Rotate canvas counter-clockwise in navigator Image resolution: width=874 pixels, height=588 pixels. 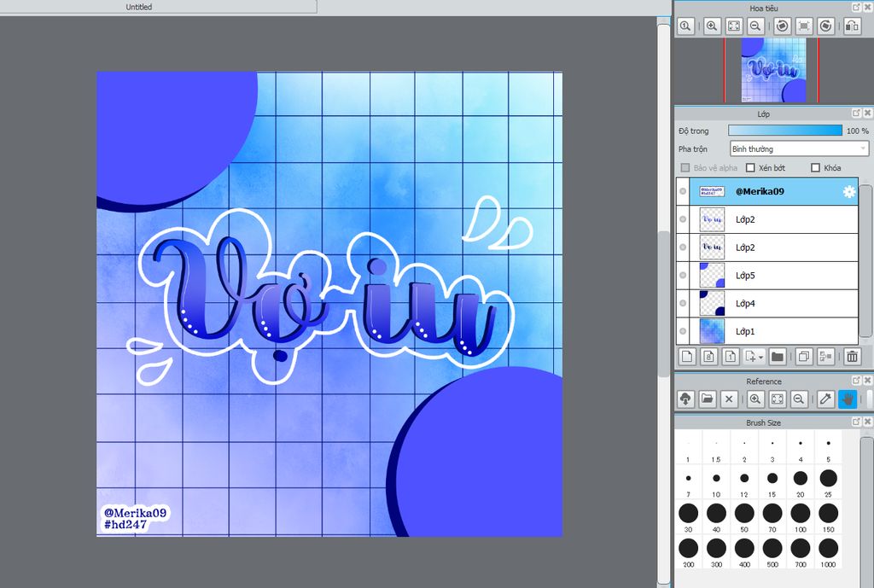783,26
